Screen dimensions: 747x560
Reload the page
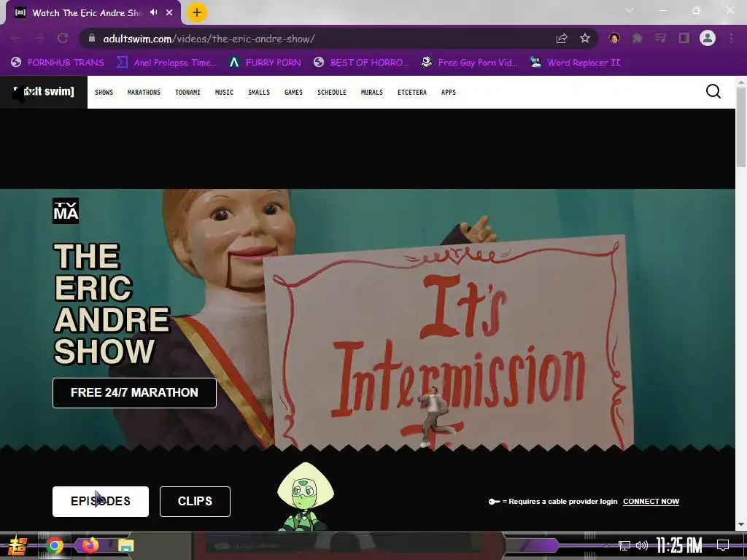pos(63,39)
